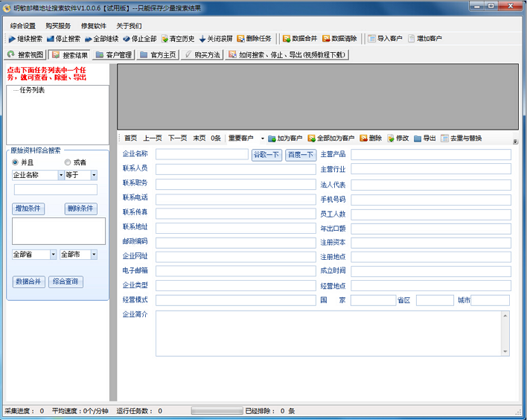
Task: Expand the 等于 operator dropdown
Action: point(94,175)
